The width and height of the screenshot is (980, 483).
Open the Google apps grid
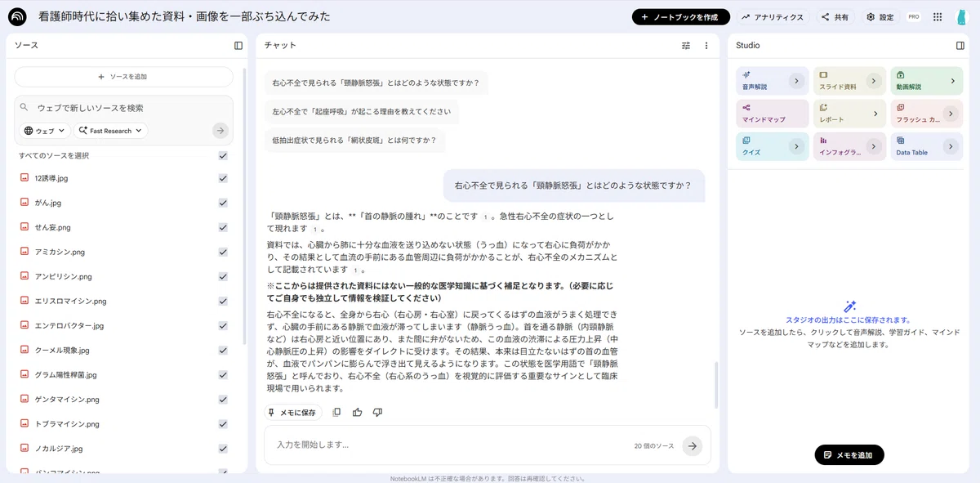tap(938, 17)
